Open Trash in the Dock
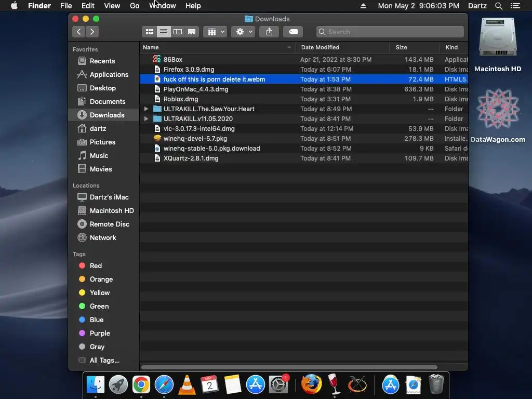The width and height of the screenshot is (532, 399). [x=436, y=385]
